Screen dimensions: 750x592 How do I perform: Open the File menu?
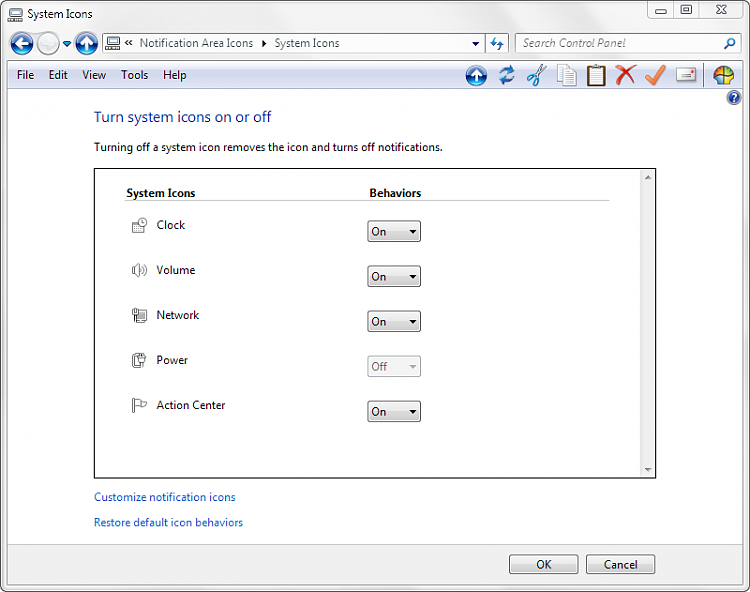click(25, 75)
